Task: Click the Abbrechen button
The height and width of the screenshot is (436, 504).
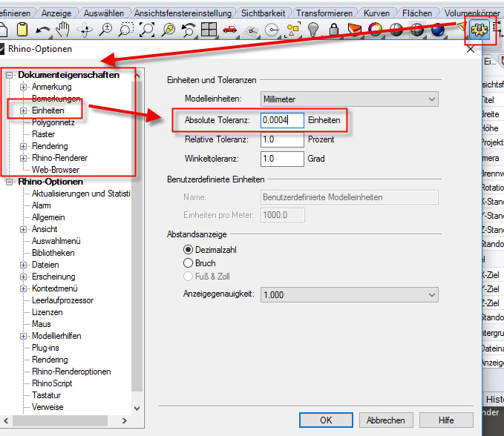Action: 385,420
